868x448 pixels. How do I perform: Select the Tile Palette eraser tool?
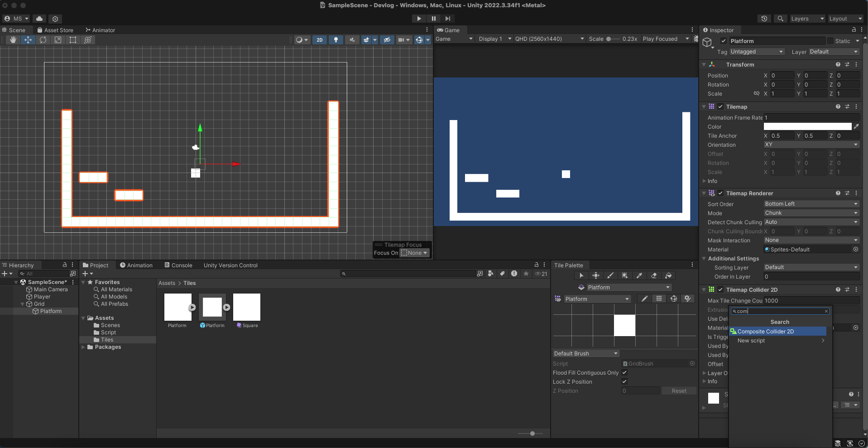(654, 275)
